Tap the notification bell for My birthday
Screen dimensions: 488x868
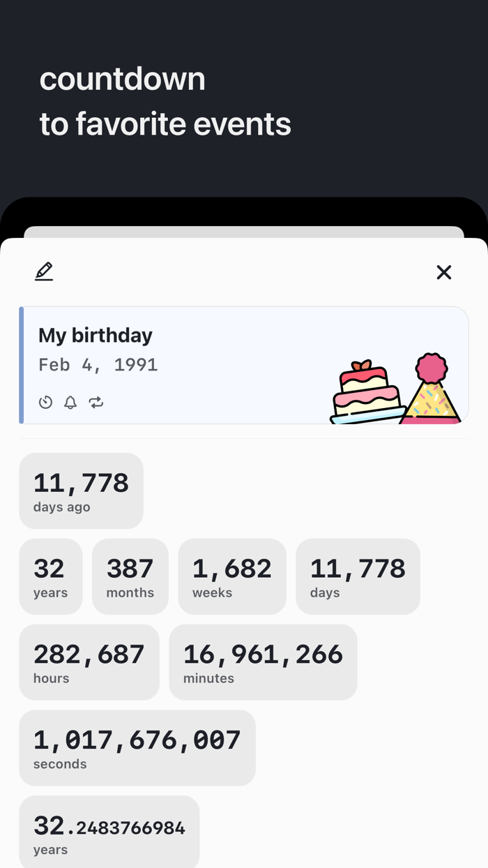[70, 403]
